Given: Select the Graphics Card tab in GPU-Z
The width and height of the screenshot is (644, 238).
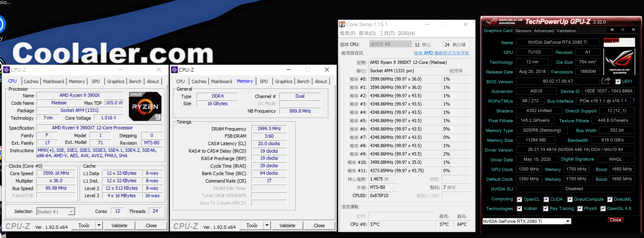Looking at the screenshot, I should click(498, 31).
